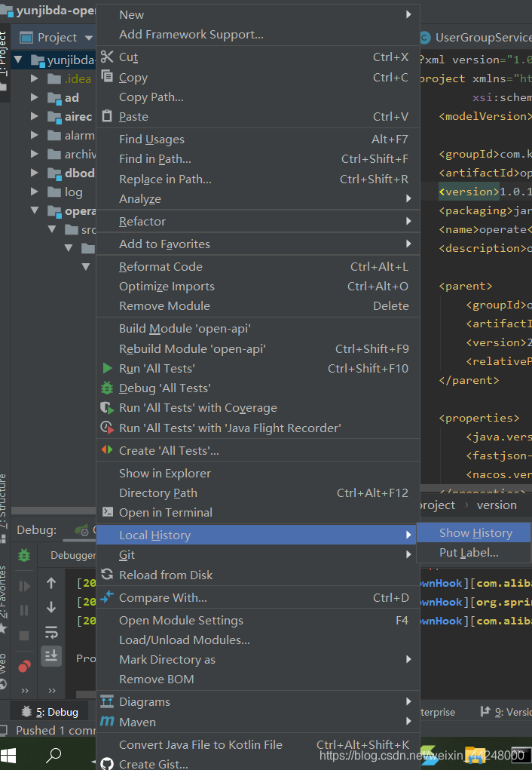Viewport: 532px width, 770px height.
Task: Click the View Breakpoints red circles icon
Action: tap(24, 667)
